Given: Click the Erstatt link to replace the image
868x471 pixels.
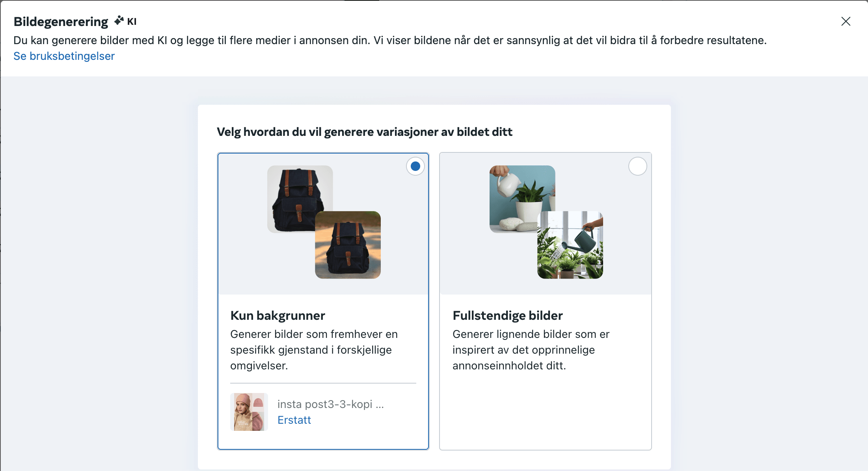Looking at the screenshot, I should 294,420.
